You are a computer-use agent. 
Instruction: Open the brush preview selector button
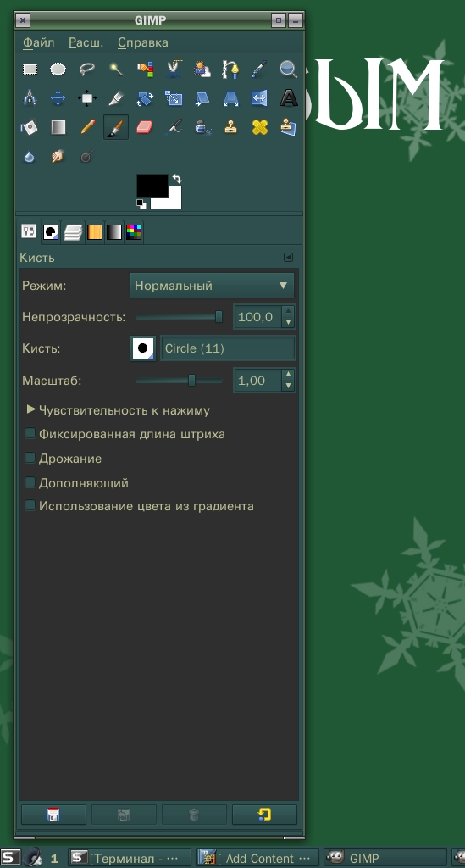tap(143, 348)
